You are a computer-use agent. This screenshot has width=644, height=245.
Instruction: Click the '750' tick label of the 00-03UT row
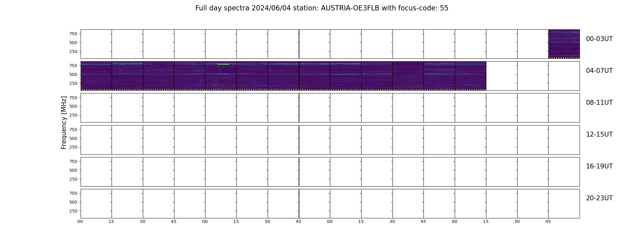point(73,34)
